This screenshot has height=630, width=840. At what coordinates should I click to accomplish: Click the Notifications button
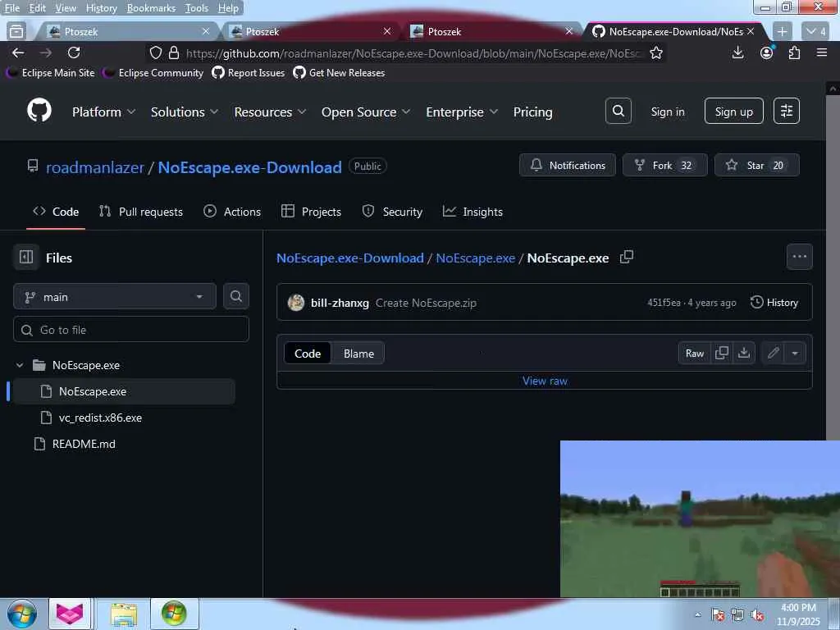coord(568,165)
